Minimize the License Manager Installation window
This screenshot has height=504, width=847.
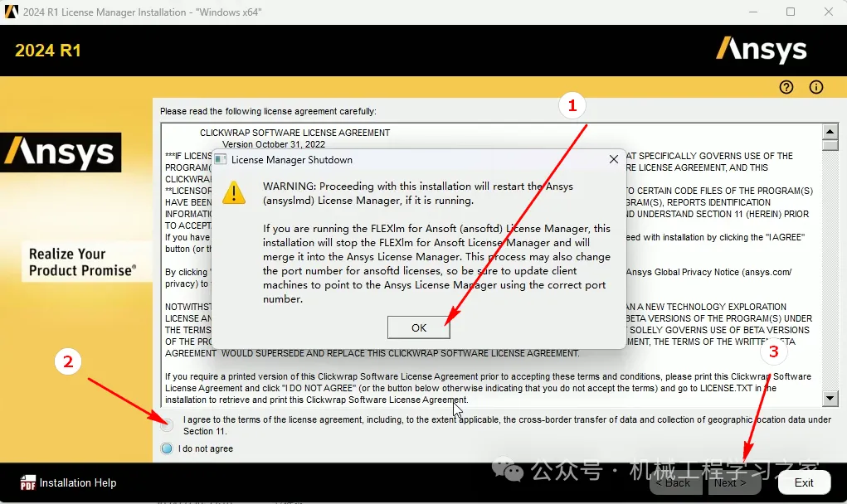click(x=753, y=12)
